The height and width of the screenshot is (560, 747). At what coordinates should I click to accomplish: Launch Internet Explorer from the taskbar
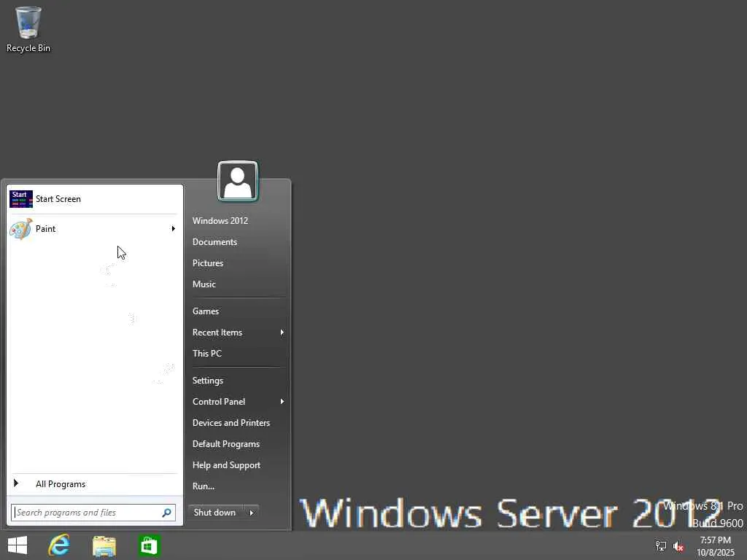pos(59,545)
